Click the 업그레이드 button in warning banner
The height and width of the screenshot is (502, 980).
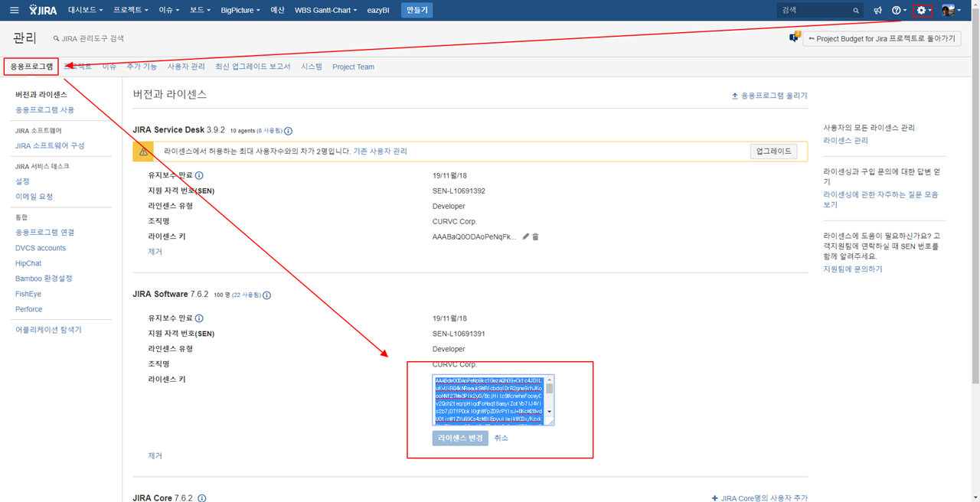click(773, 152)
